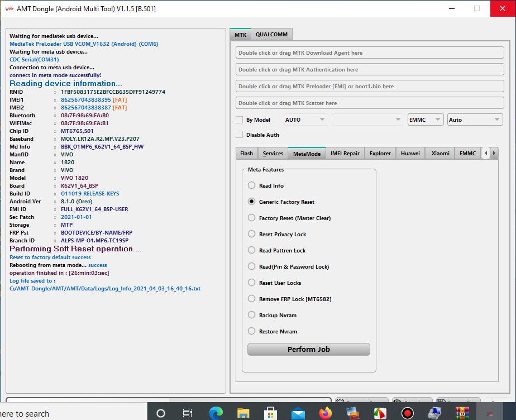Click the IMEI2 value 862567043838387
The width and height of the screenshot is (516, 420).
(86, 107)
